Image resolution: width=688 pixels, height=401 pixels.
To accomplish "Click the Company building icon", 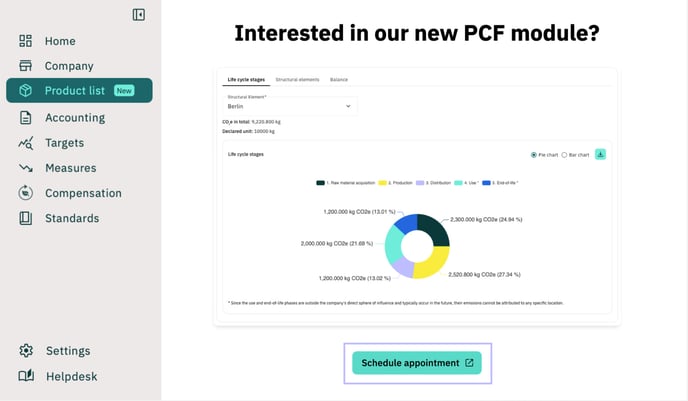I will pos(26,66).
